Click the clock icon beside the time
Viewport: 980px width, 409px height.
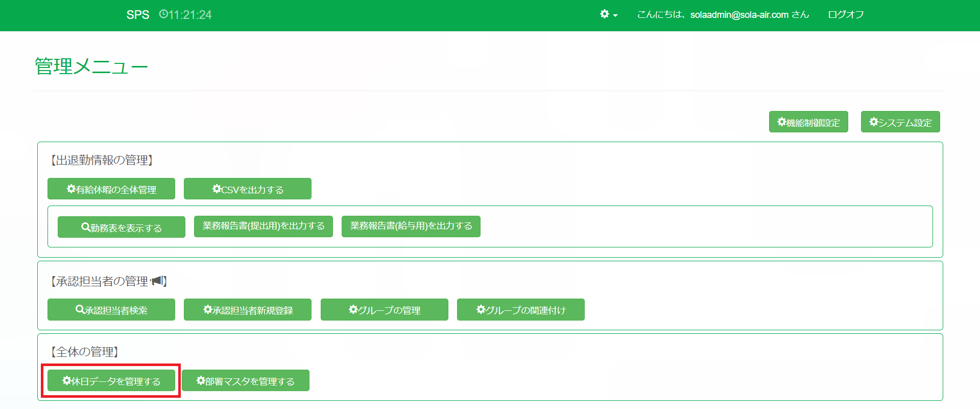pyautogui.click(x=163, y=14)
